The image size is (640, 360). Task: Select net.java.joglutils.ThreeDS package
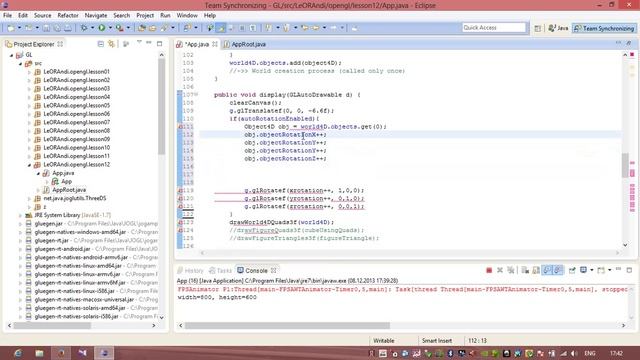tap(75, 198)
